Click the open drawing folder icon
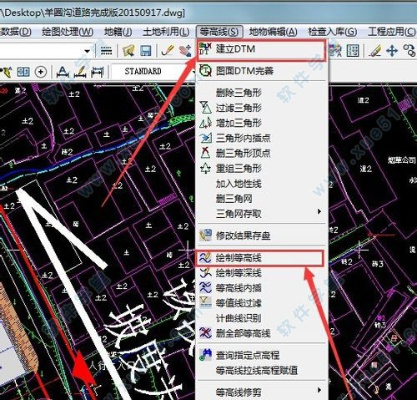The image size is (417, 400). [128, 51]
